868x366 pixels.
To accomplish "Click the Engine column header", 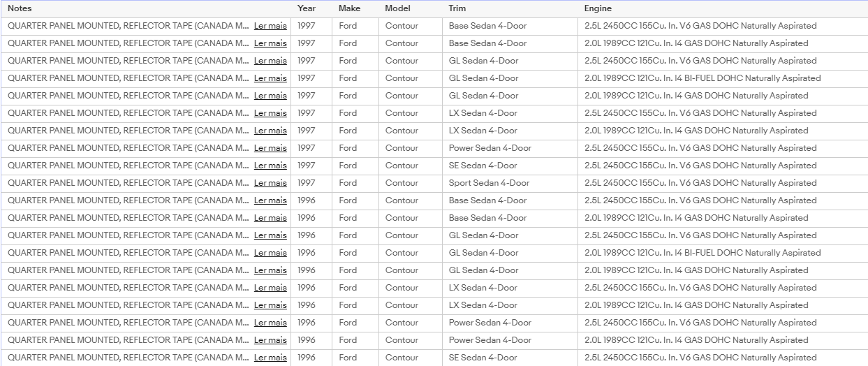I will click(x=598, y=8).
